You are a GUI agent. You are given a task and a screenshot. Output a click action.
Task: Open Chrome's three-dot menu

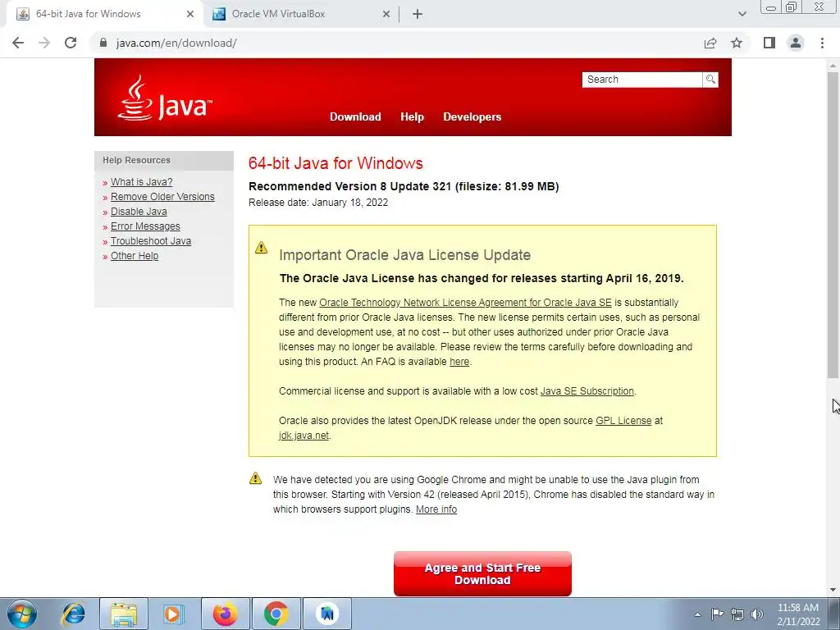tap(822, 43)
